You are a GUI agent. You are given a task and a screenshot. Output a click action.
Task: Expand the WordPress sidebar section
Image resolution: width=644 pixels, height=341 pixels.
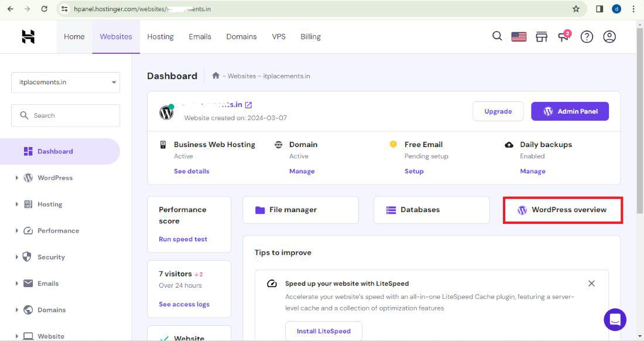coord(17,178)
